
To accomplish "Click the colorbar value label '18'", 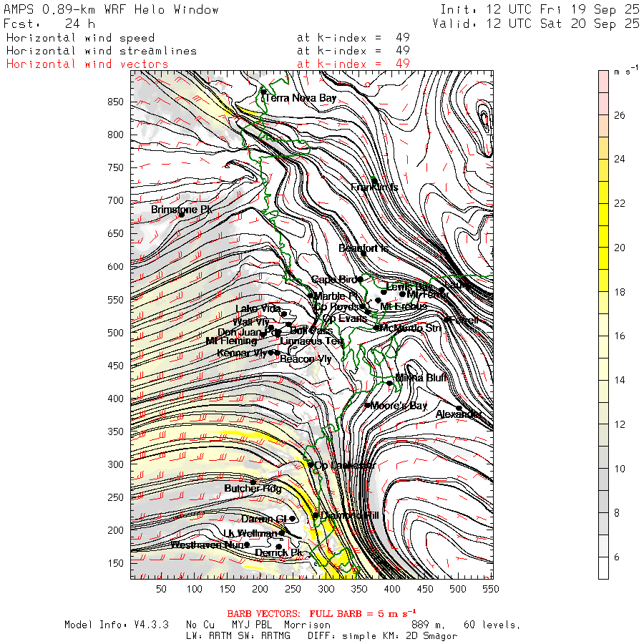I will [x=620, y=292].
